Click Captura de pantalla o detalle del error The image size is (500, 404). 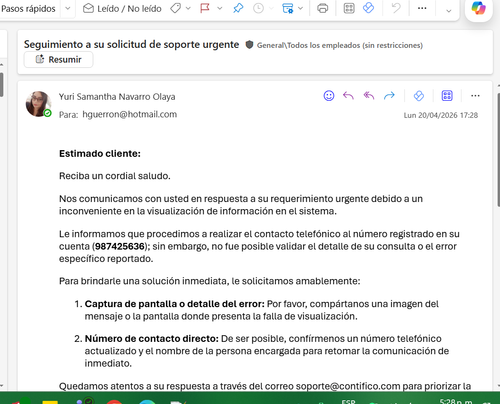click(174, 304)
